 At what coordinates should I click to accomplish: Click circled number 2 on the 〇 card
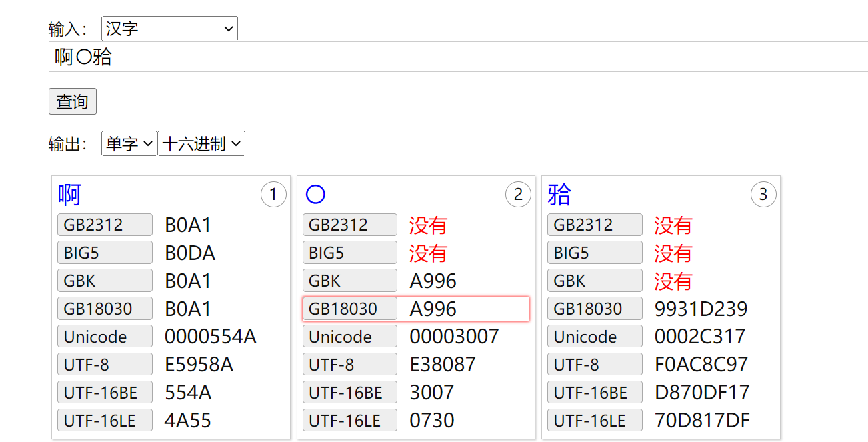click(518, 195)
